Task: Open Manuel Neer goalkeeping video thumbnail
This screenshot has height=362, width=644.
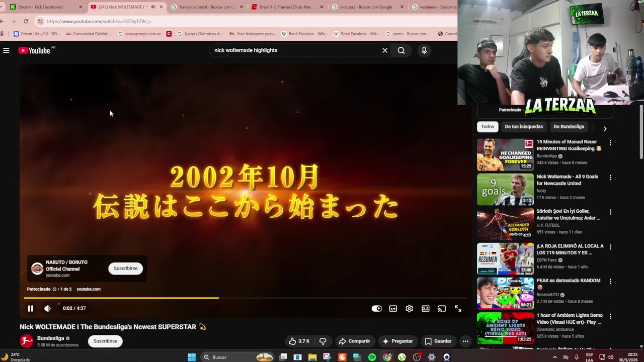Action: [x=505, y=155]
